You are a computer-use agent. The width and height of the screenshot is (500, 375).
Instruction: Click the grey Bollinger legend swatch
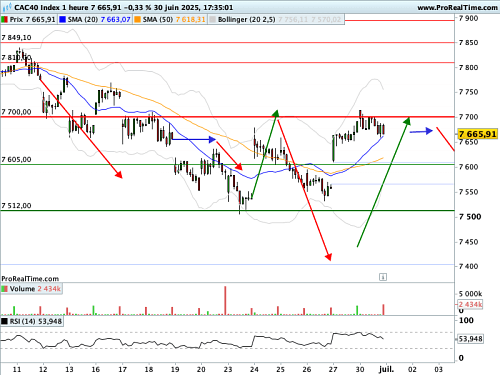(x=212, y=20)
